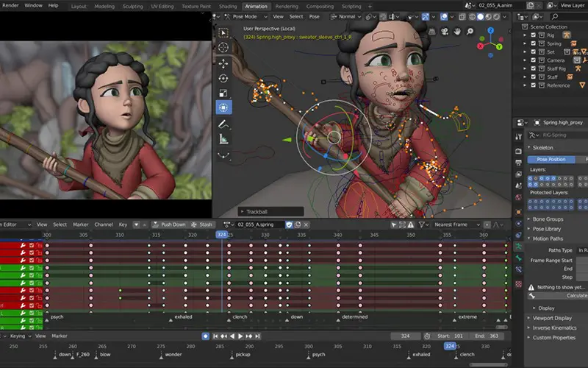Expand the Viewport Display panel
Screen dimensions: 588x368
(x=552, y=318)
